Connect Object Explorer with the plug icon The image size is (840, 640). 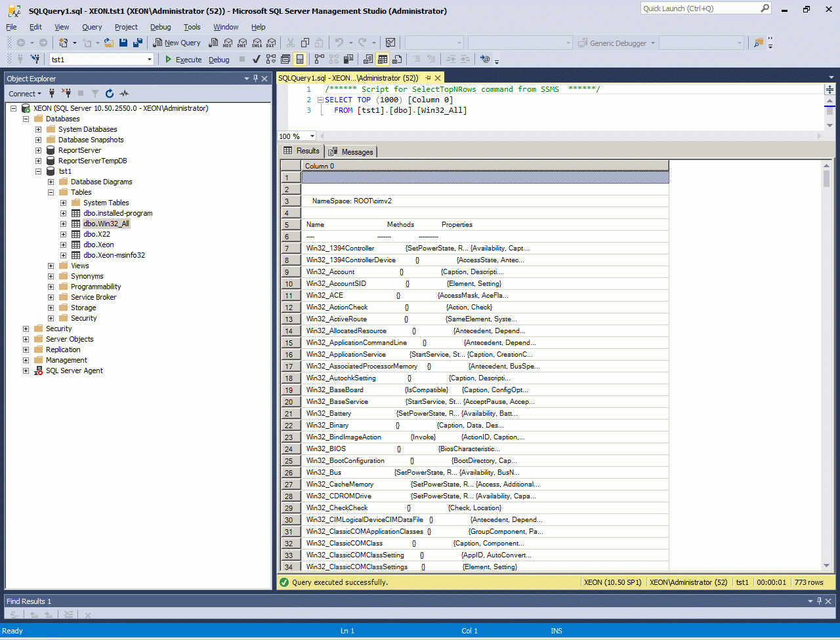click(52, 93)
